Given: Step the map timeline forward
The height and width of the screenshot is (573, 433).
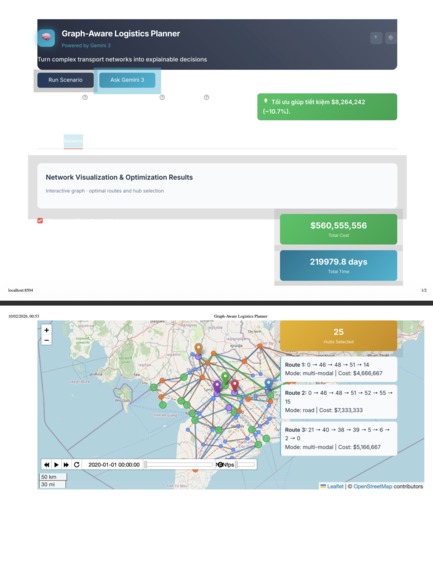Looking at the screenshot, I should [x=66, y=464].
